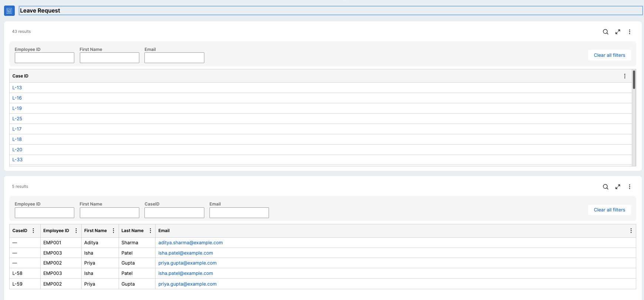Open Last Name column header menu
This screenshot has height=300, width=644.
[x=150, y=231]
